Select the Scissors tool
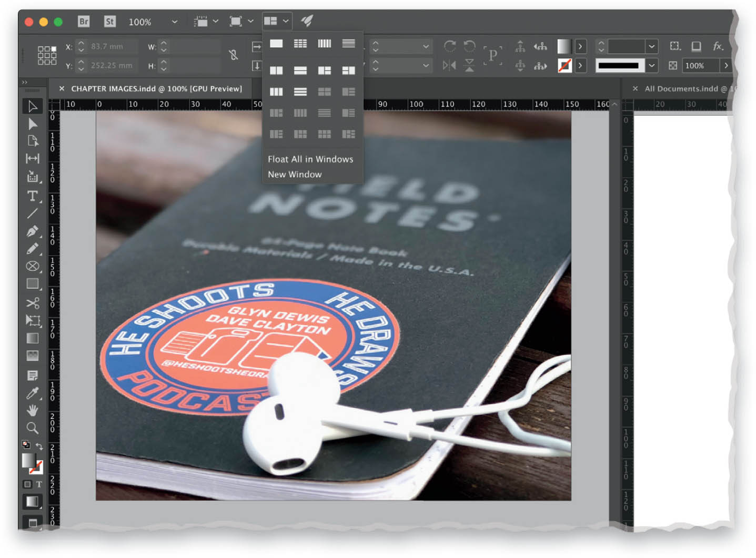Viewport: 756px width, 558px height. tap(33, 303)
